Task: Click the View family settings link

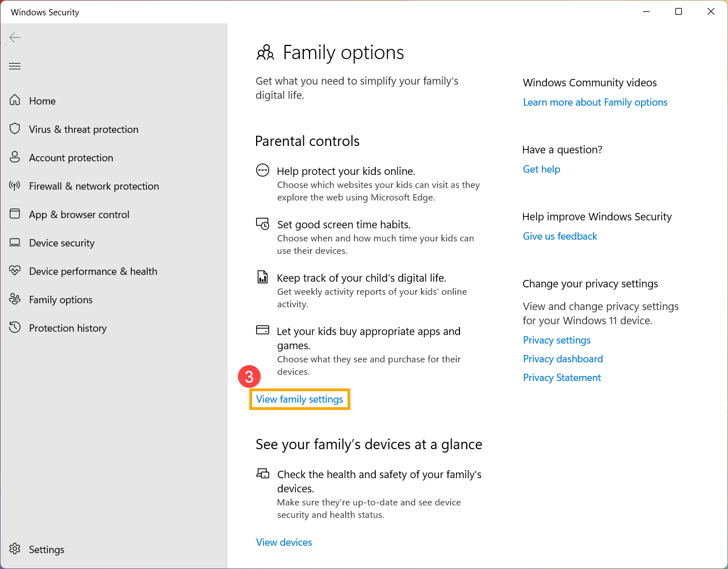Action: 299,399
